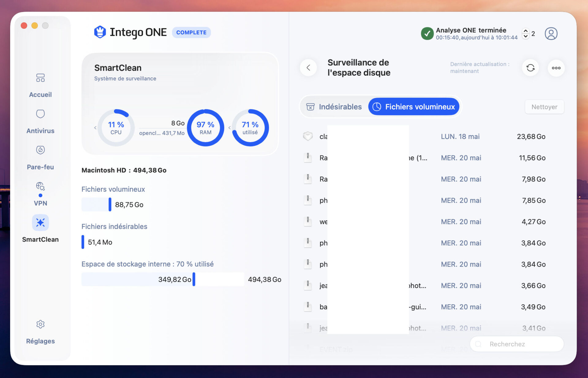Select the 3,41 Go file size
This screenshot has width=588, height=378.
point(534,328)
